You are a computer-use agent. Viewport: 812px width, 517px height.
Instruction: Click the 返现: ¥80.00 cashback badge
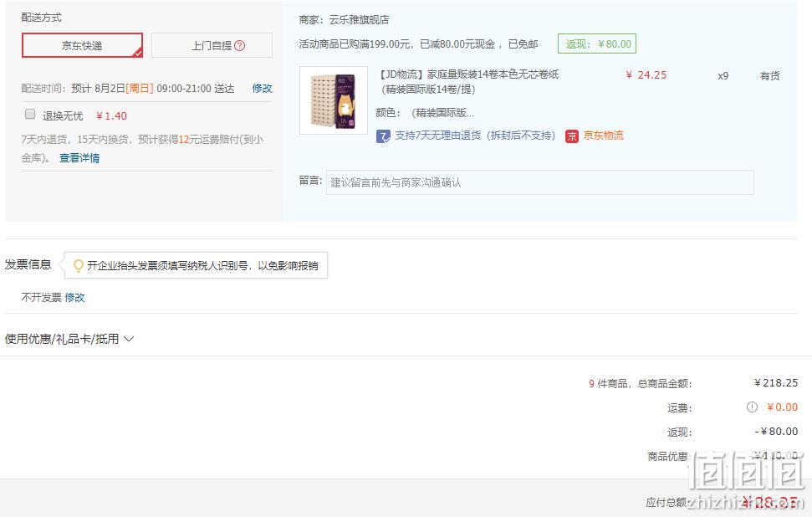pyautogui.click(x=597, y=44)
